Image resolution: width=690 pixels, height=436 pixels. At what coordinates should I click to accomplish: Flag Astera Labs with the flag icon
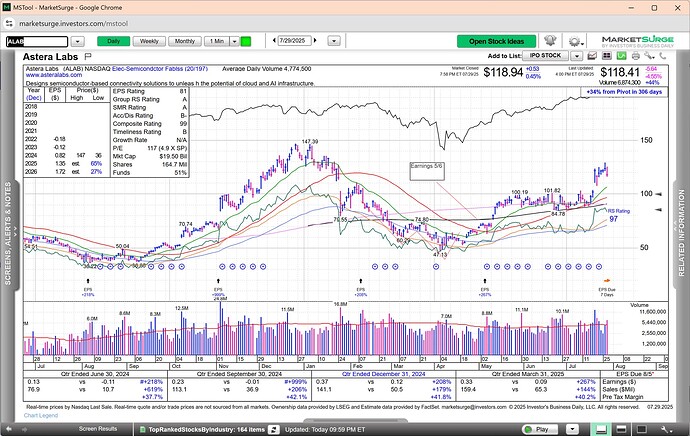coord(88,56)
